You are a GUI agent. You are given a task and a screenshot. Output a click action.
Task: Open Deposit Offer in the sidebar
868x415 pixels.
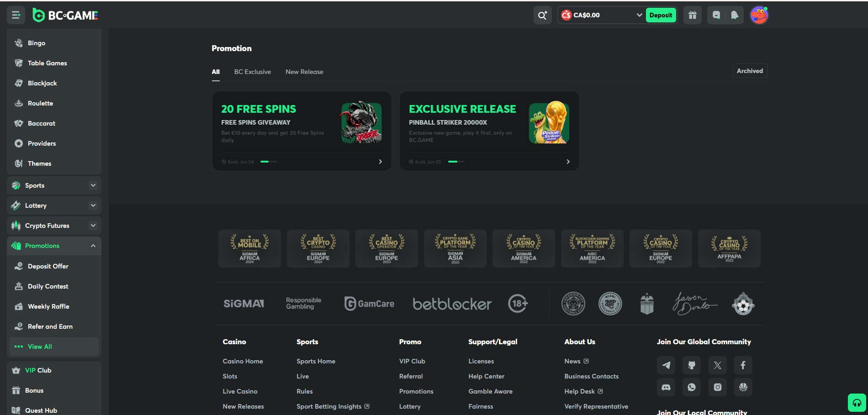click(54, 266)
